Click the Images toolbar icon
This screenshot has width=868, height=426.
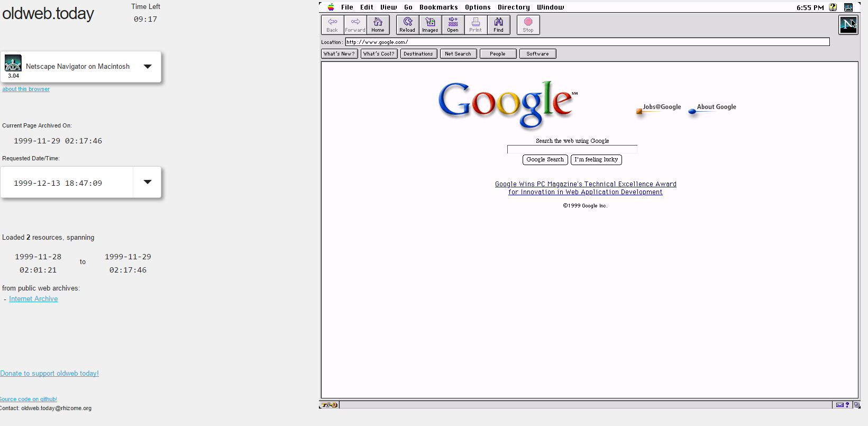[430, 25]
